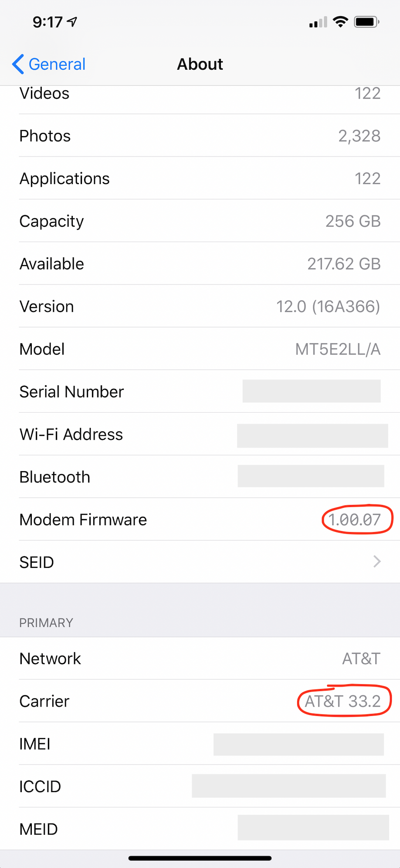
Task: Tap the About title in header
Action: tap(200, 65)
